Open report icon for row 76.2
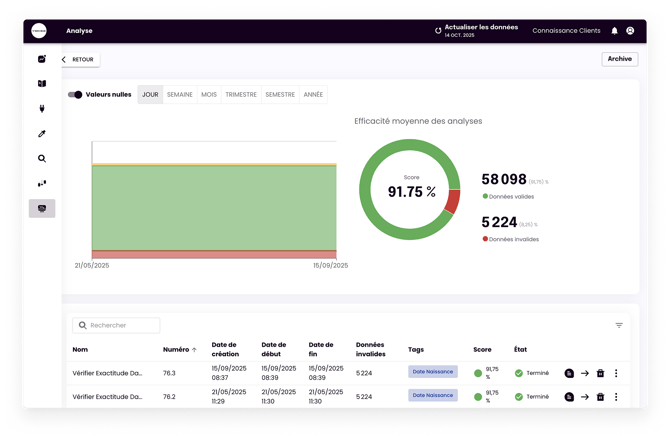This screenshot has width=670, height=436. pos(569,397)
